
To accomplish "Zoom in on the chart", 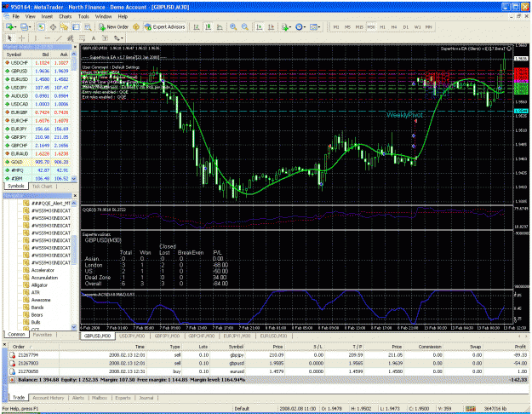I will 233,26.
